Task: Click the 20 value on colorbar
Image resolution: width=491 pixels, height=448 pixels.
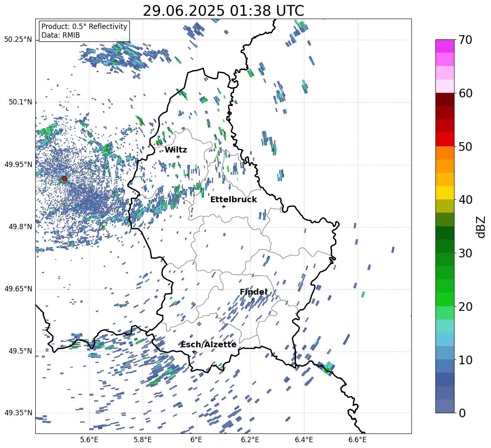Action: pos(465,306)
